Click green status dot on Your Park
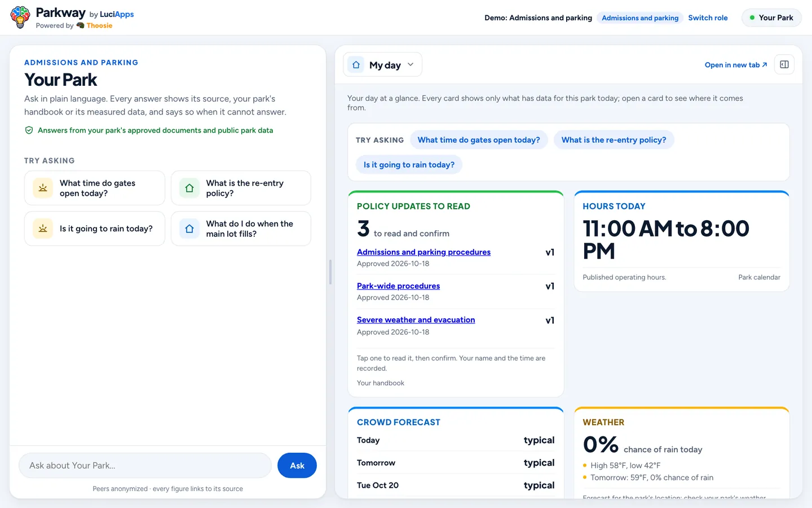This screenshot has height=508, width=812. click(752, 18)
